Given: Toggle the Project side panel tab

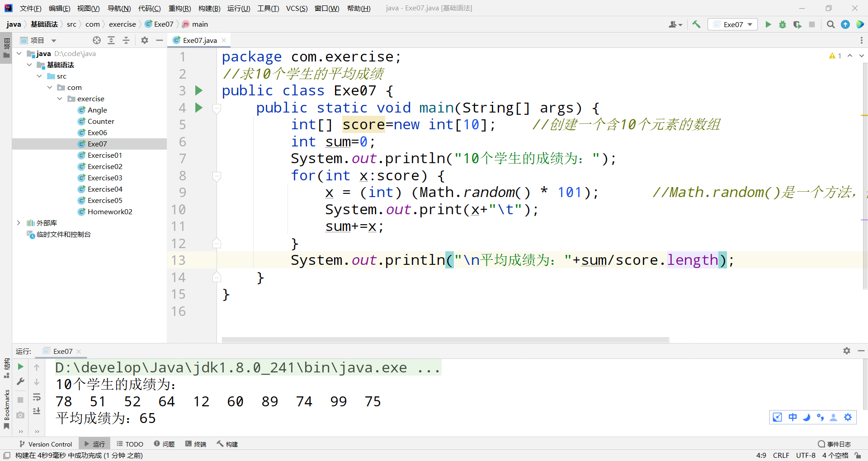Looking at the screenshot, I should 6,48.
